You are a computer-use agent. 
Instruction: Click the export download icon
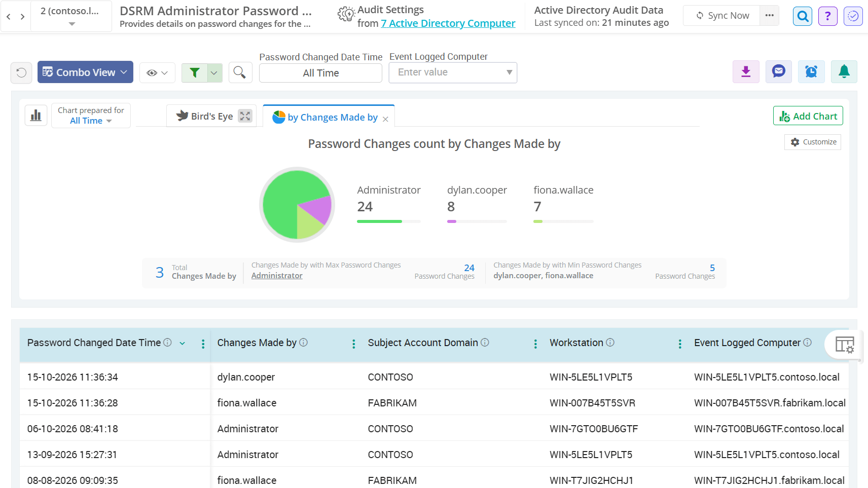pyautogui.click(x=746, y=71)
